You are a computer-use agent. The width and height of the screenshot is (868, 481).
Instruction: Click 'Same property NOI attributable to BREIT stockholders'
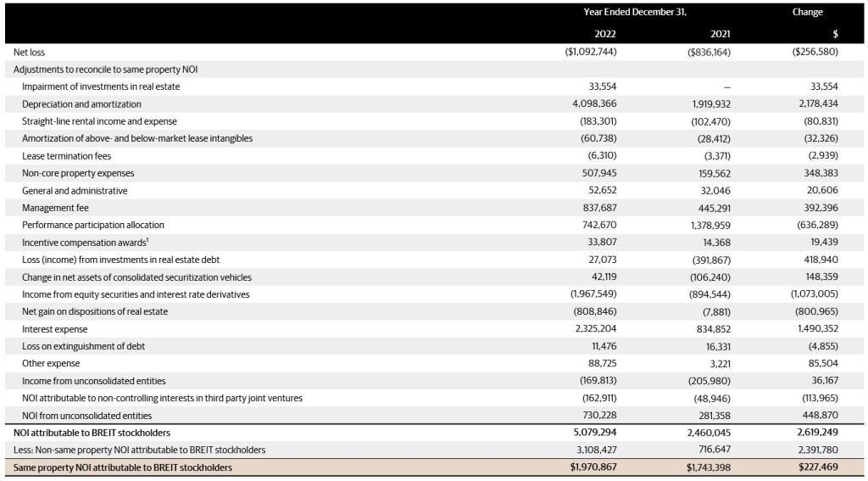[123, 467]
